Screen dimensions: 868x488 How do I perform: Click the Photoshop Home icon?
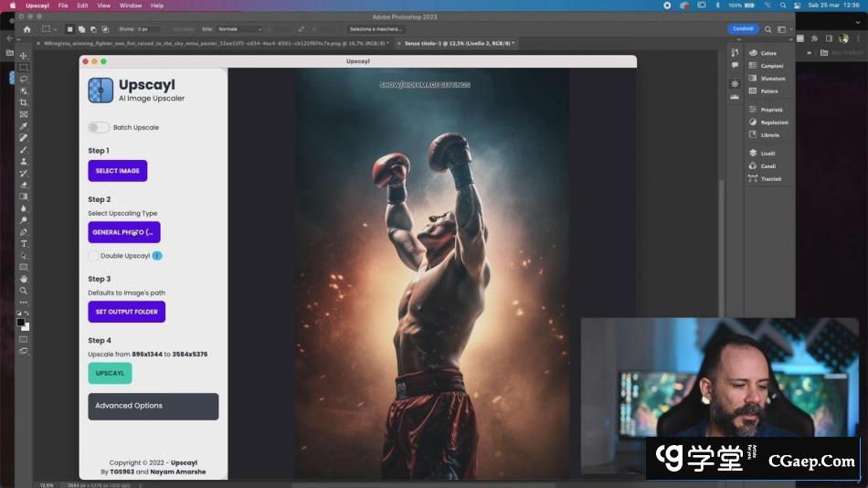(x=26, y=29)
